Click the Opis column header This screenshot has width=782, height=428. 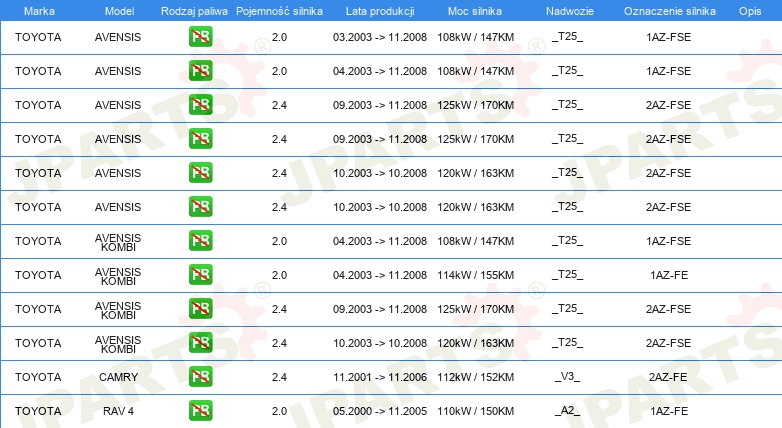click(x=750, y=11)
